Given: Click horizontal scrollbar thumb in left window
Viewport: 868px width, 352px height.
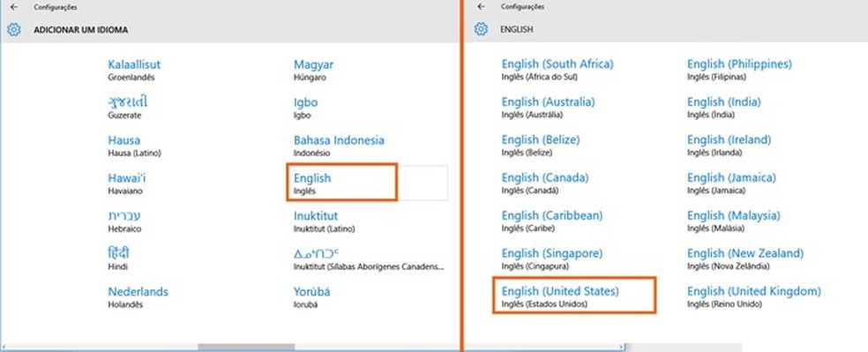Looking at the screenshot, I should 246,347.
